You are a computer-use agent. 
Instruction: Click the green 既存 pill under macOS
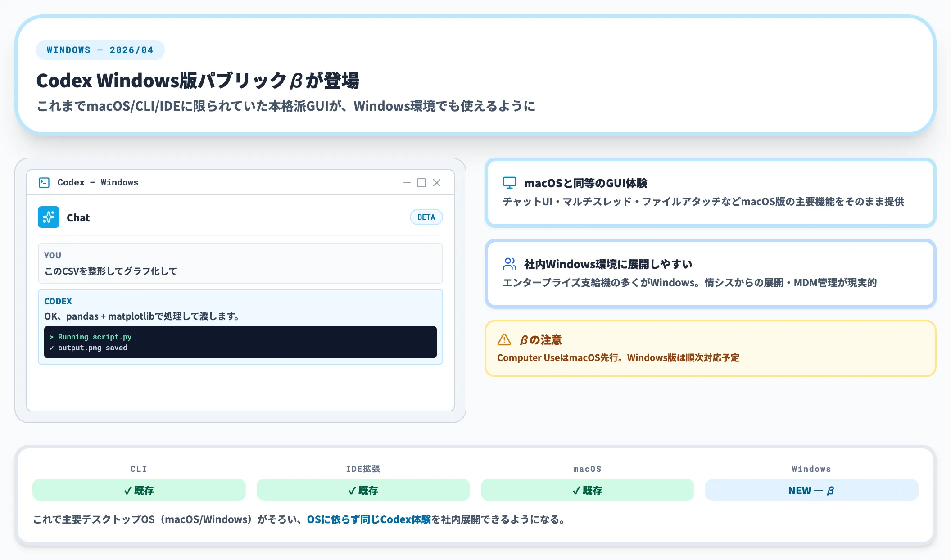(x=587, y=490)
